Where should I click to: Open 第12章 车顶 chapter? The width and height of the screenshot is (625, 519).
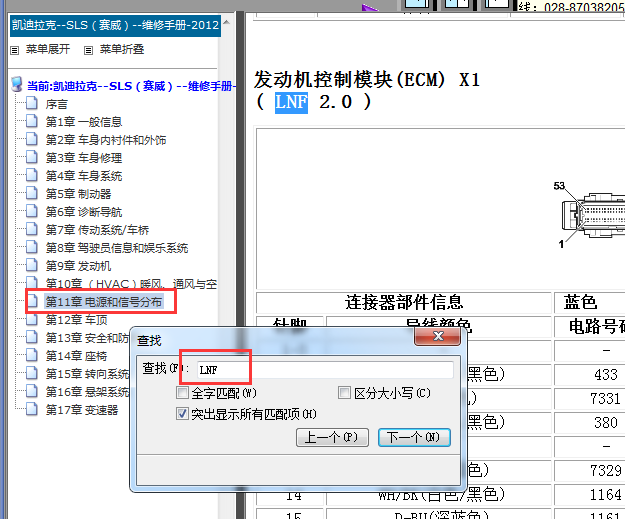[x=77, y=320]
